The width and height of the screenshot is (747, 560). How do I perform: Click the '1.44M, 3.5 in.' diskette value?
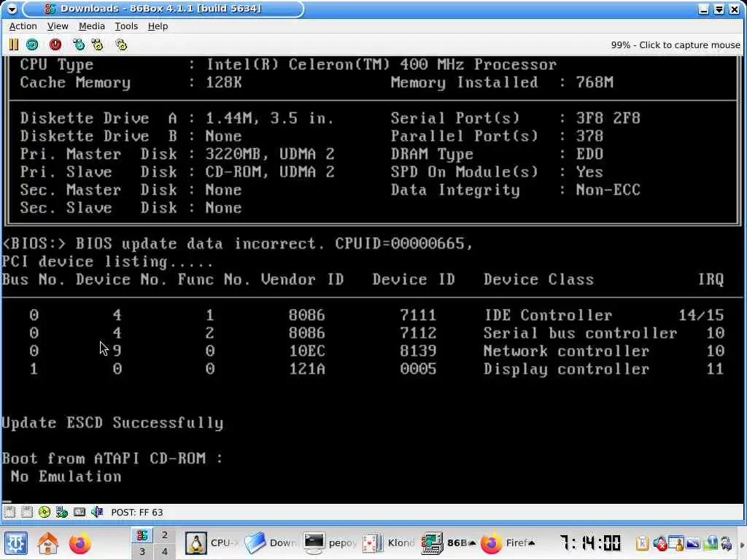click(270, 118)
